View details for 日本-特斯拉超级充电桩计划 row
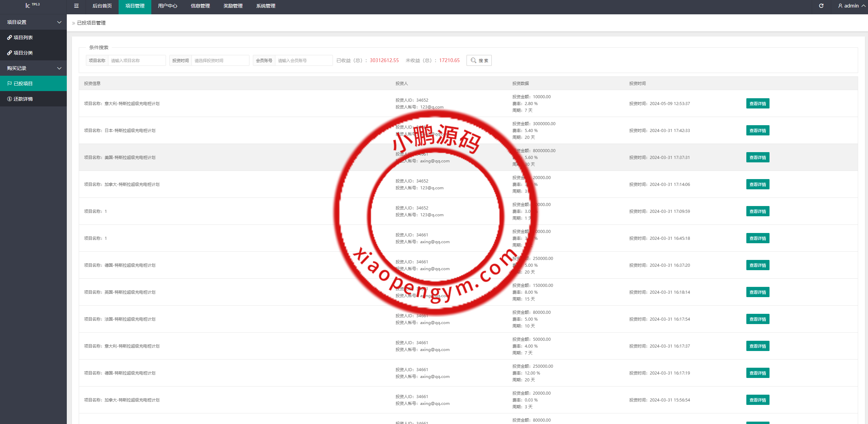Viewport: 868px width, 424px height. point(757,131)
